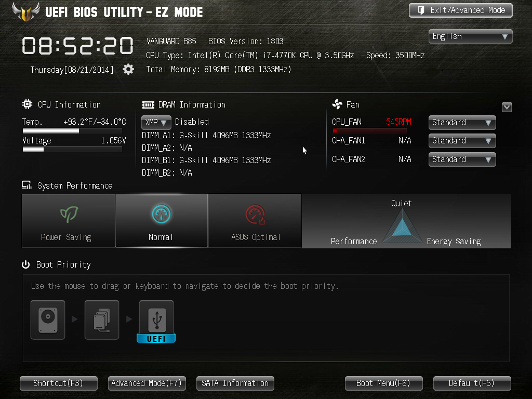Click the DIMM_B1 G-Skill memory entry
The image size is (532, 399).
tap(206, 160)
